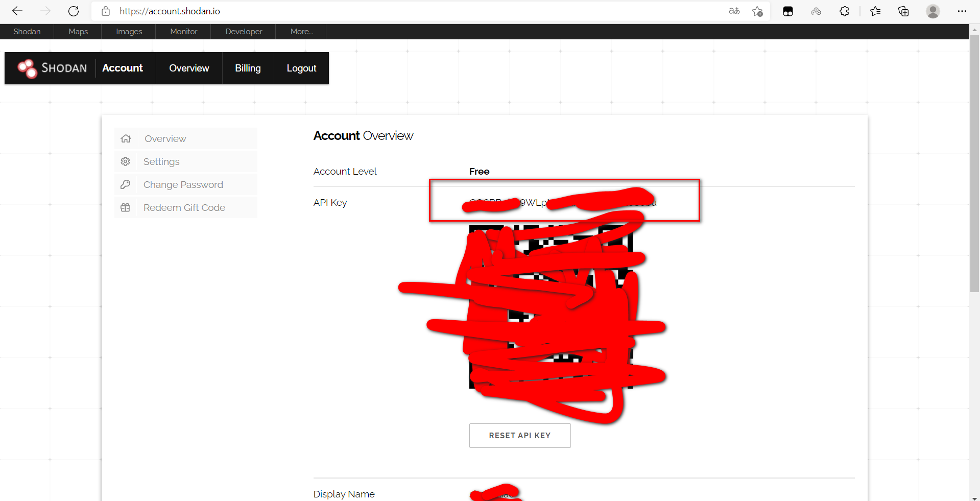This screenshot has width=980, height=501.
Task: Open the black mask extension icon
Action: click(x=788, y=11)
